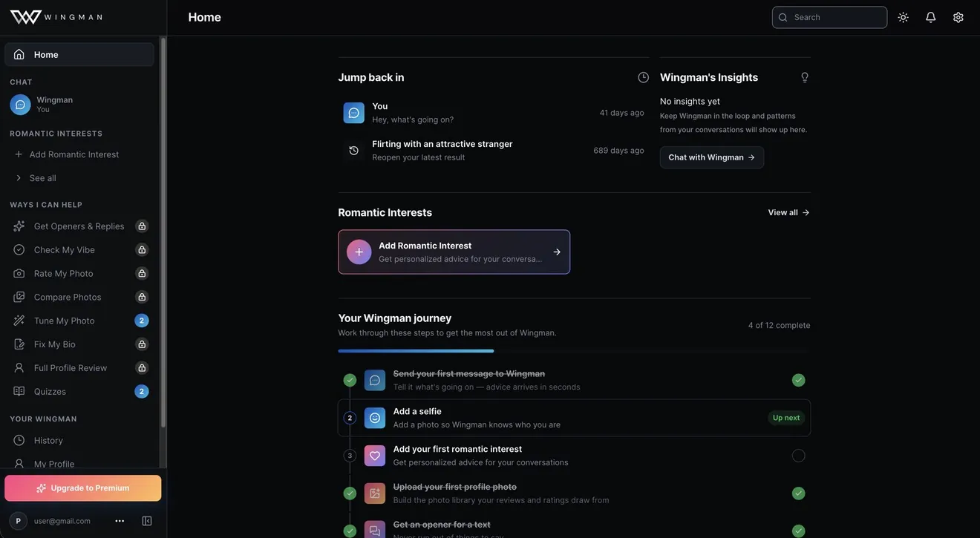
Task: Click lock icon beside Compare Photos
Action: coord(142,297)
